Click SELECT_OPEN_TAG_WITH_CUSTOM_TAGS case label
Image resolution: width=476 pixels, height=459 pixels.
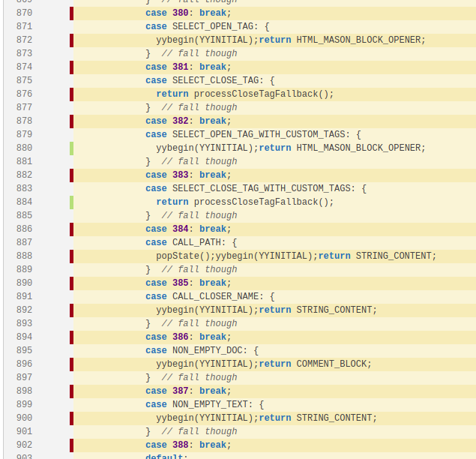261,134
